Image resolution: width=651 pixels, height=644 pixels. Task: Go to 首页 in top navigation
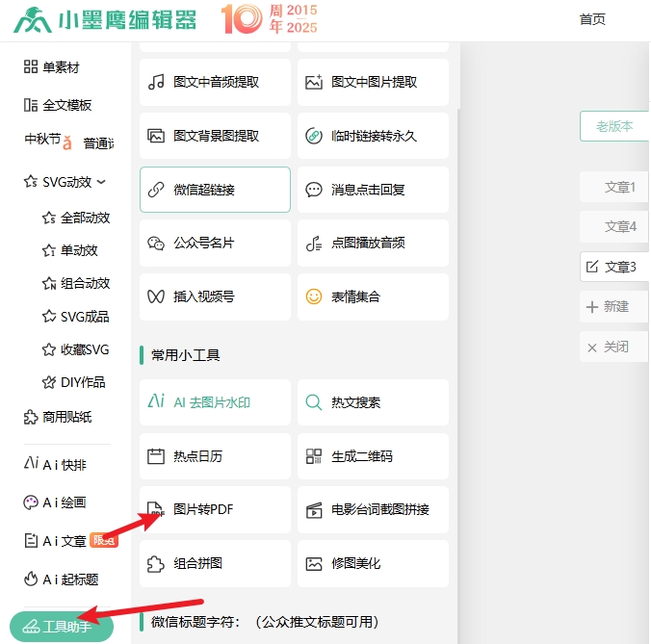click(592, 19)
